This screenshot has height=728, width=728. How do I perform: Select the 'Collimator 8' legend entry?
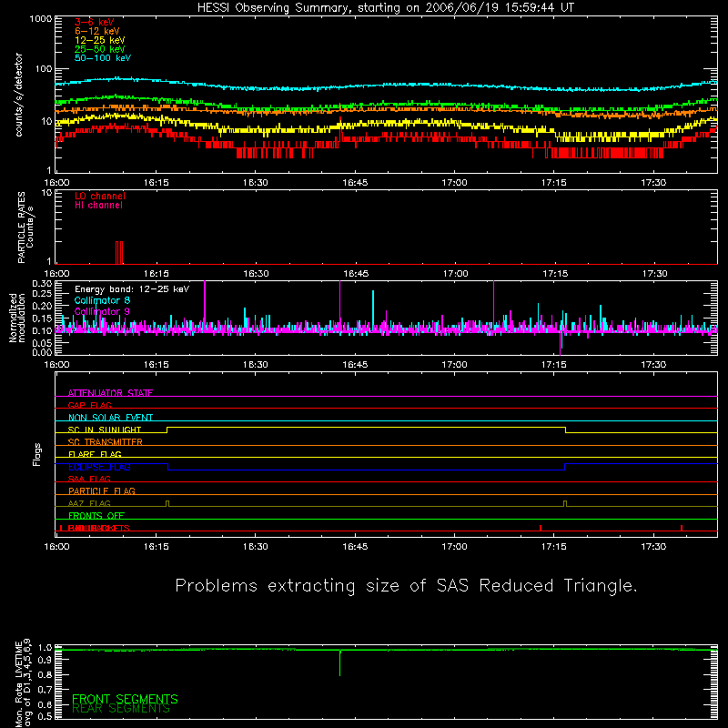click(x=102, y=300)
